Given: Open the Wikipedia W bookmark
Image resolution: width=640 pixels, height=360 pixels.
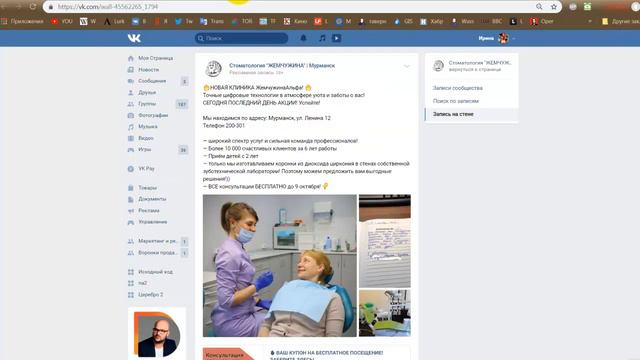Looking at the screenshot, I should (88, 21).
